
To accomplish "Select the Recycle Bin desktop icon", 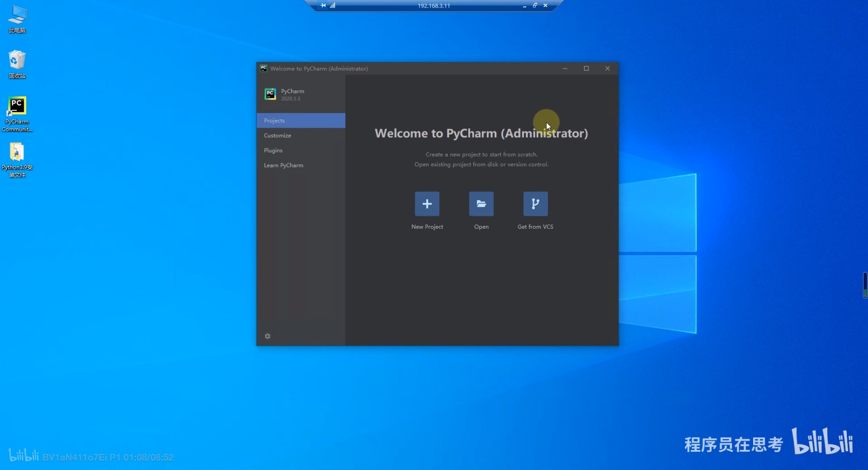I will click(x=17, y=64).
